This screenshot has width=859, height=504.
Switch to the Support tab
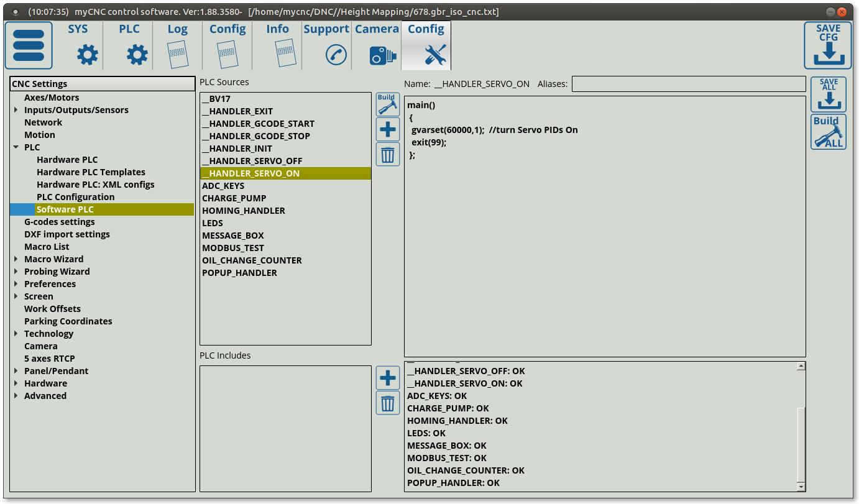coord(326,45)
